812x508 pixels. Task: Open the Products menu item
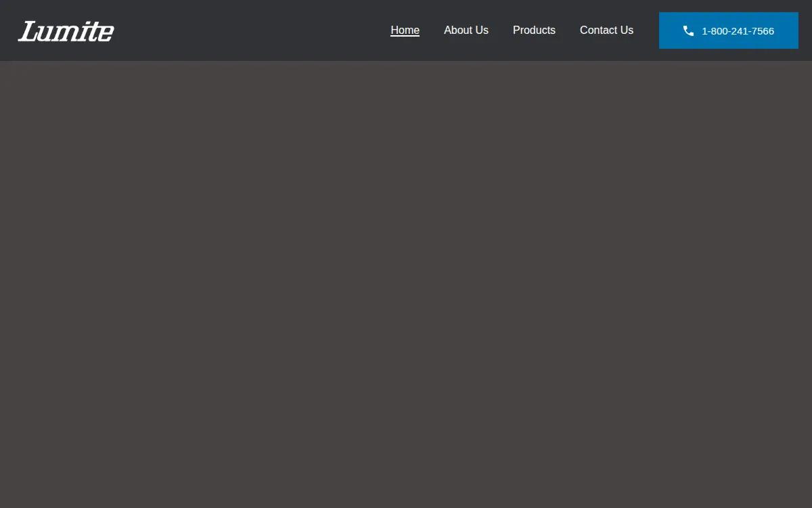534,30
